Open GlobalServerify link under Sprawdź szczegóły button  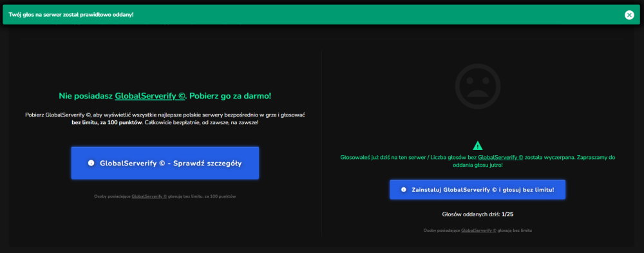tap(149, 196)
